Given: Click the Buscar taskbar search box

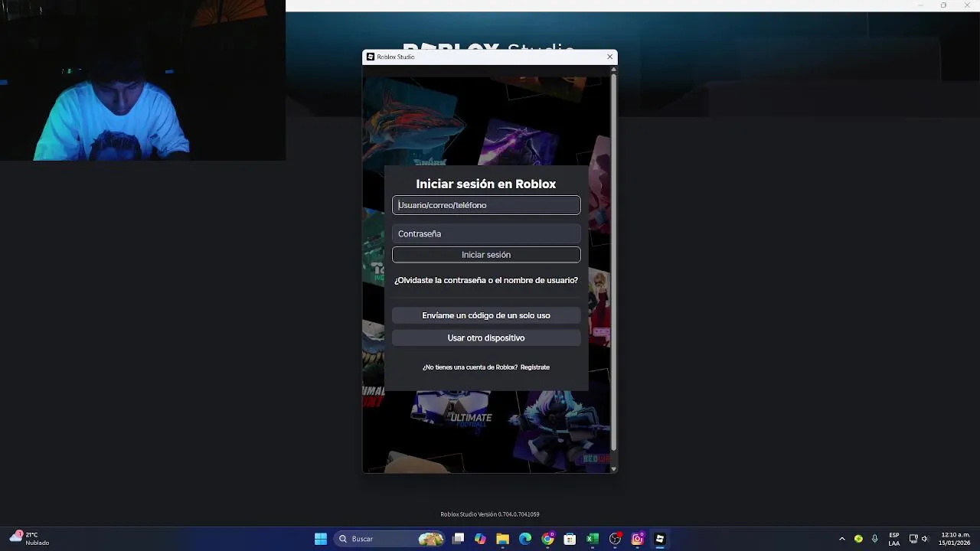Looking at the screenshot, I should pos(390,539).
